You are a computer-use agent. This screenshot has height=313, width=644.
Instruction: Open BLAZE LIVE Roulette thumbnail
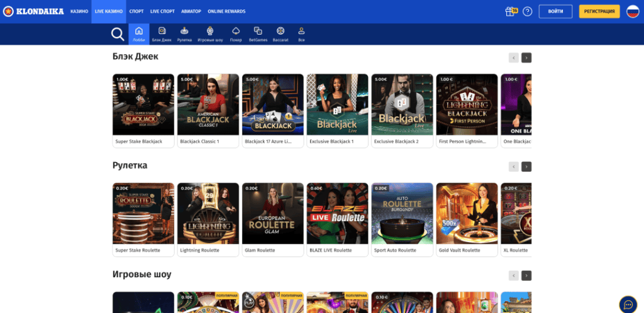tap(338, 213)
